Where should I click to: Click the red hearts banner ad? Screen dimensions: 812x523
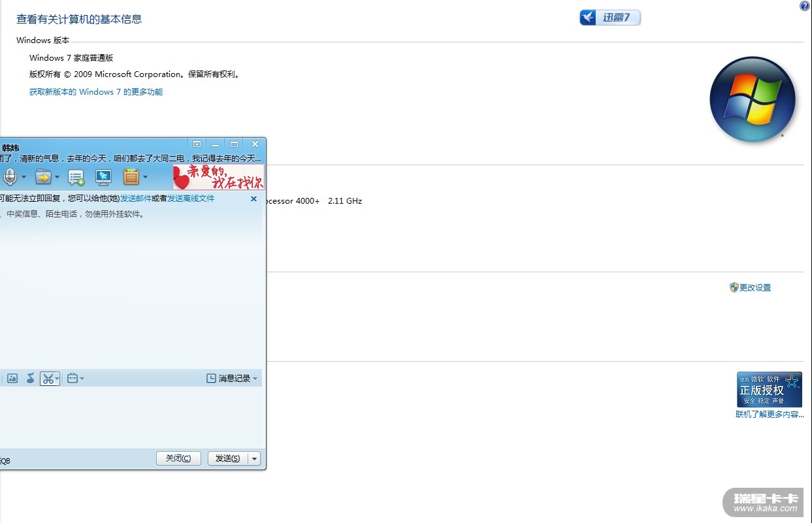(x=218, y=177)
